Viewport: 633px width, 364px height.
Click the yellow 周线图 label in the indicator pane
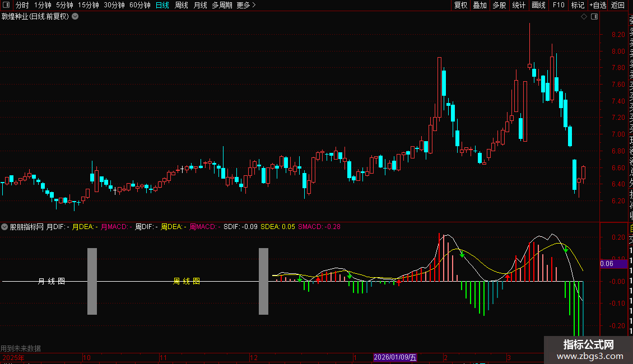tap(187, 281)
